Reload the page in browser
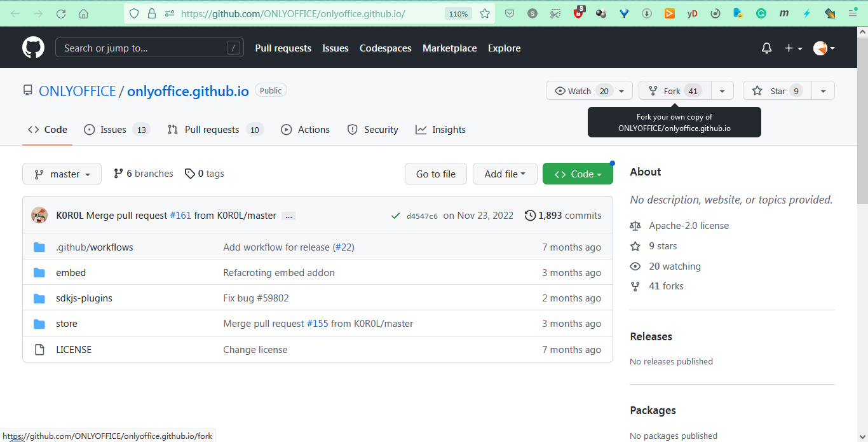 tap(61, 13)
